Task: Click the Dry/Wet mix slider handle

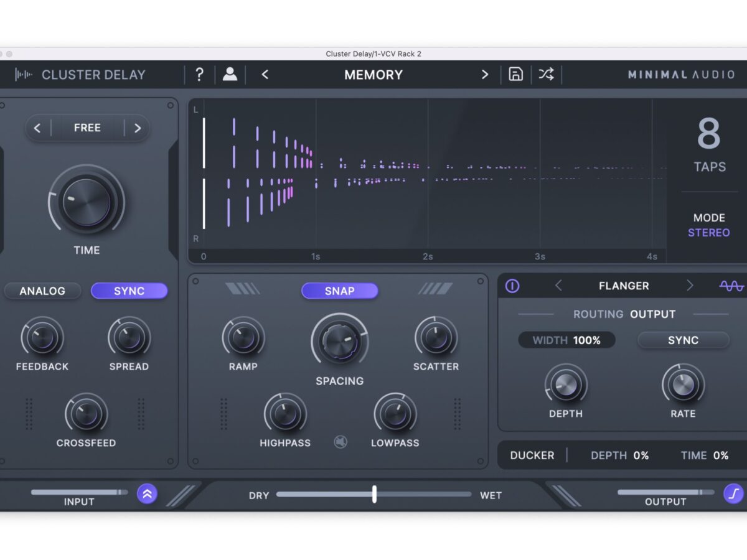Action: 374,494
